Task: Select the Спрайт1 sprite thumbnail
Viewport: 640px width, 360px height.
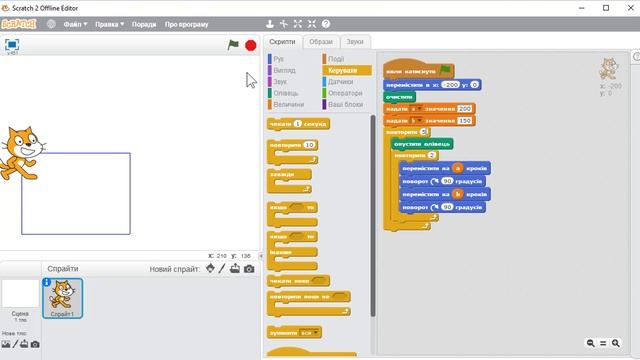Action: (x=62, y=298)
